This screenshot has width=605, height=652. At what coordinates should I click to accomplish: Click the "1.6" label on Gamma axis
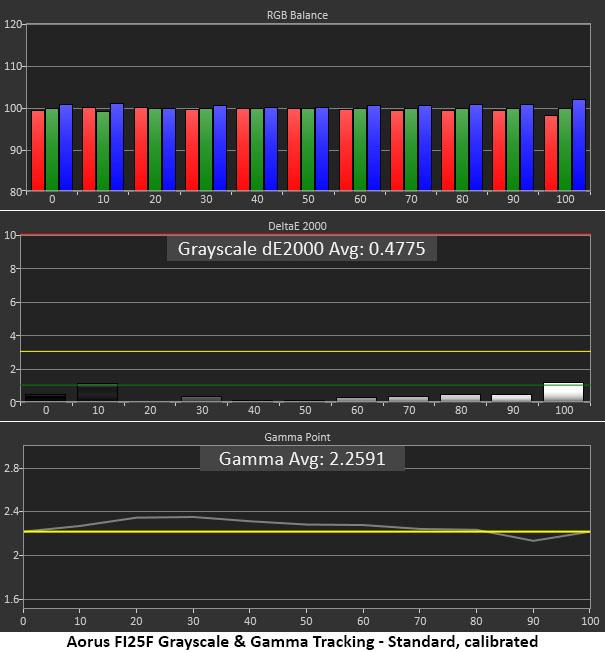(11, 599)
